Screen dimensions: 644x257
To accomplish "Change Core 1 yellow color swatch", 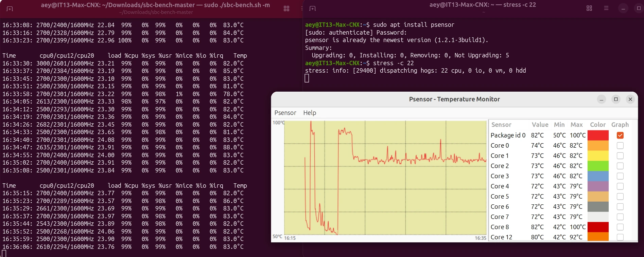I will tap(598, 155).
